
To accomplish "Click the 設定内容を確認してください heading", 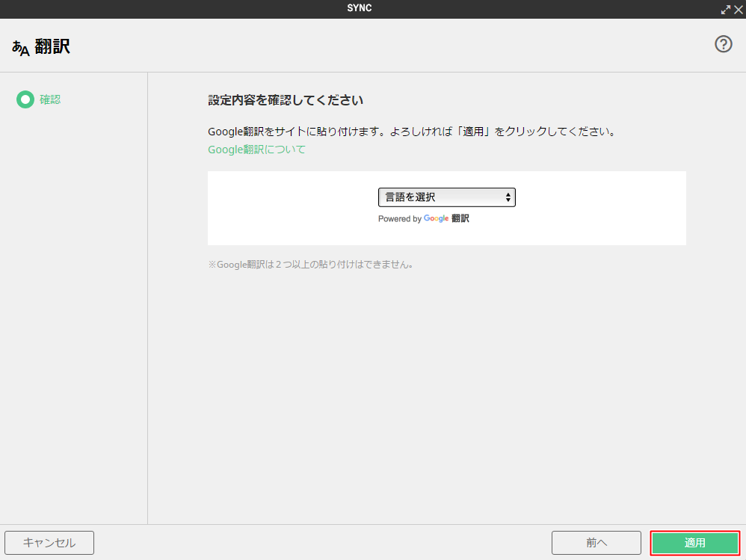I will [x=286, y=100].
